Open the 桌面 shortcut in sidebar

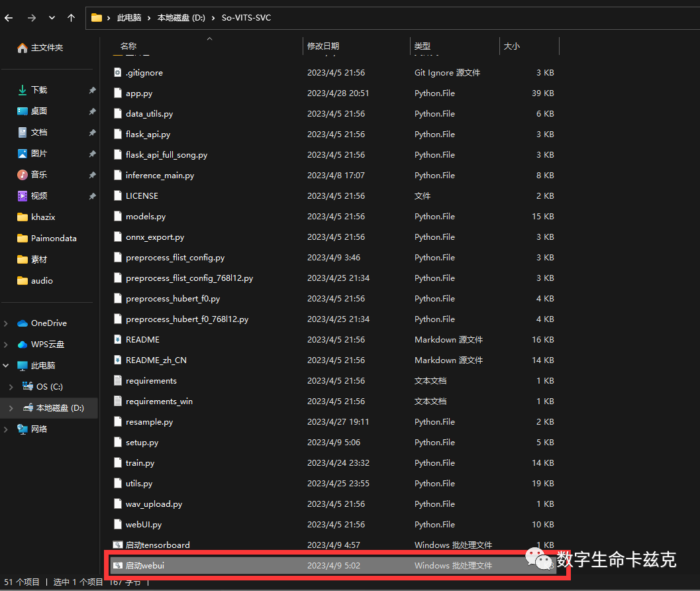coord(37,111)
